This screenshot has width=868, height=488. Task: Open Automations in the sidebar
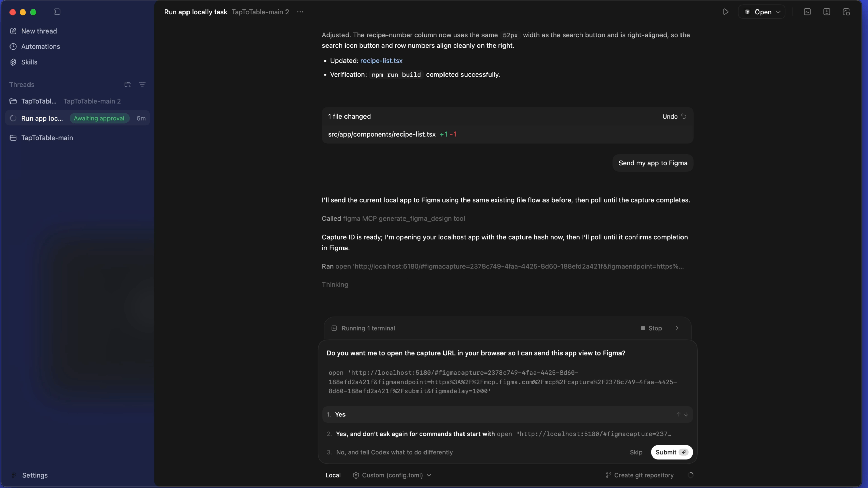click(x=41, y=46)
